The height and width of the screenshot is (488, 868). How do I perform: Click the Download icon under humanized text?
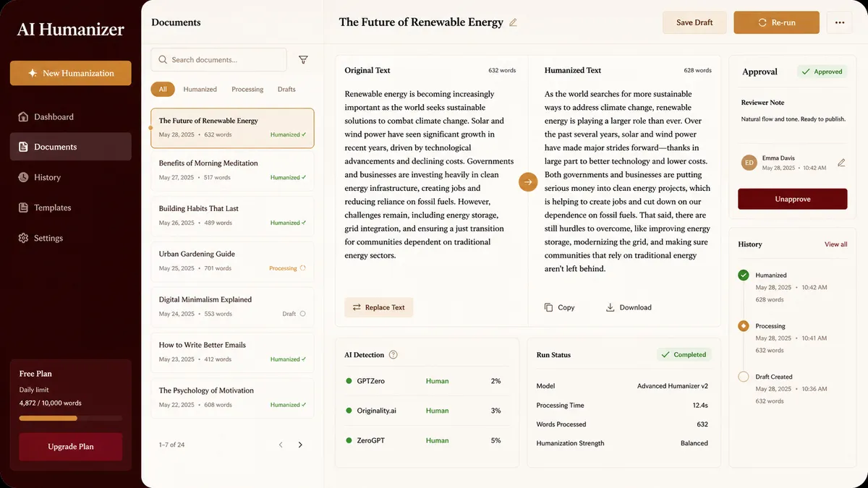(x=610, y=307)
